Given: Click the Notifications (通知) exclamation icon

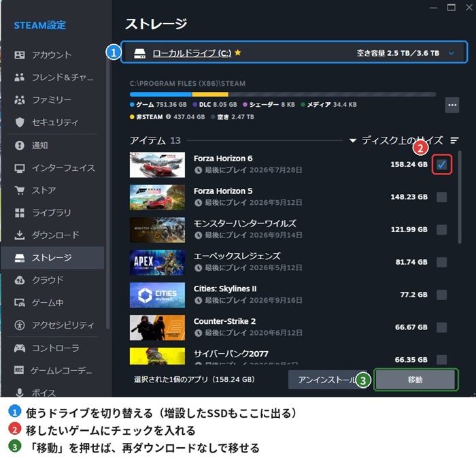Looking at the screenshot, I should [20, 145].
